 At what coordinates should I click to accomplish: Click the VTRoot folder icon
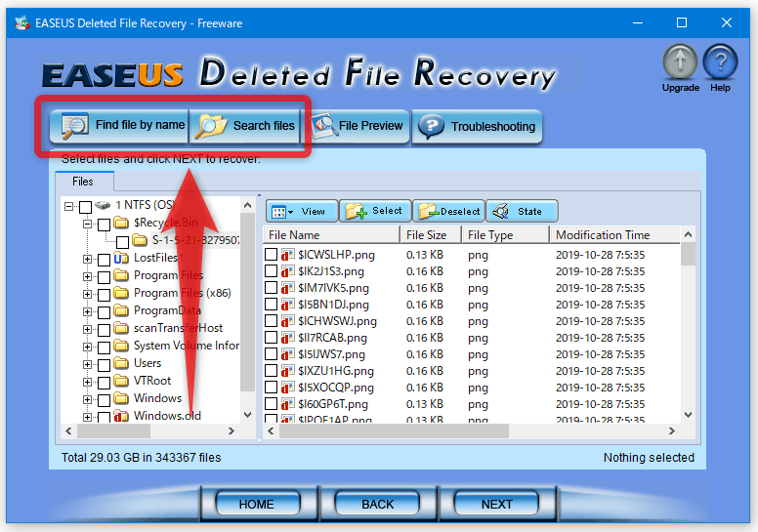121,381
